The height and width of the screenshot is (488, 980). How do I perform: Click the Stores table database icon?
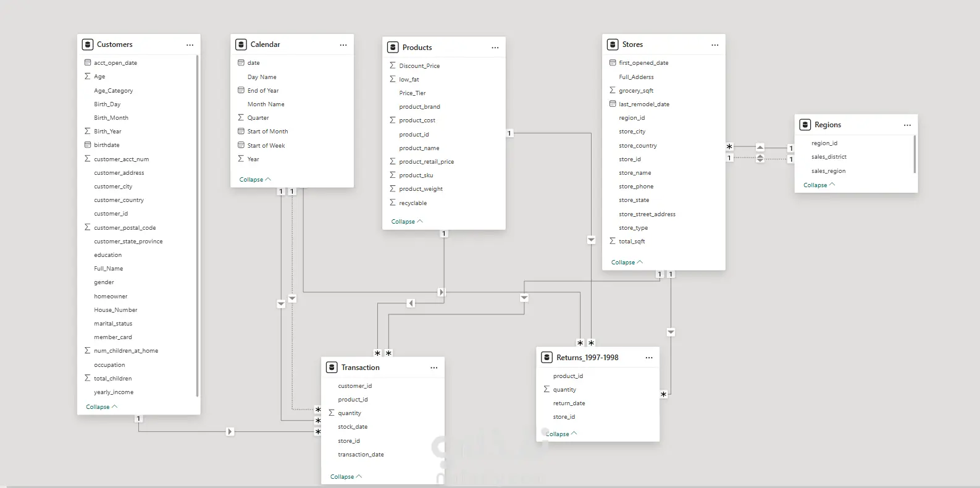[x=613, y=44]
